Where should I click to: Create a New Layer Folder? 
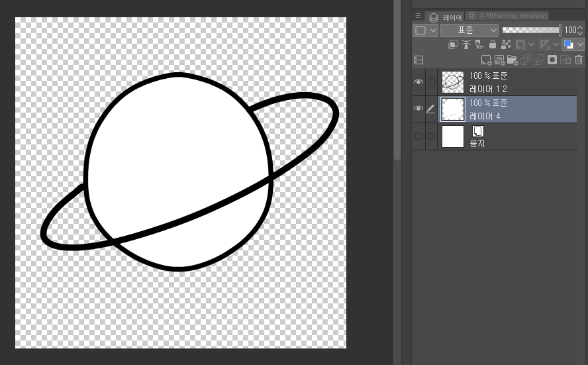(x=513, y=60)
